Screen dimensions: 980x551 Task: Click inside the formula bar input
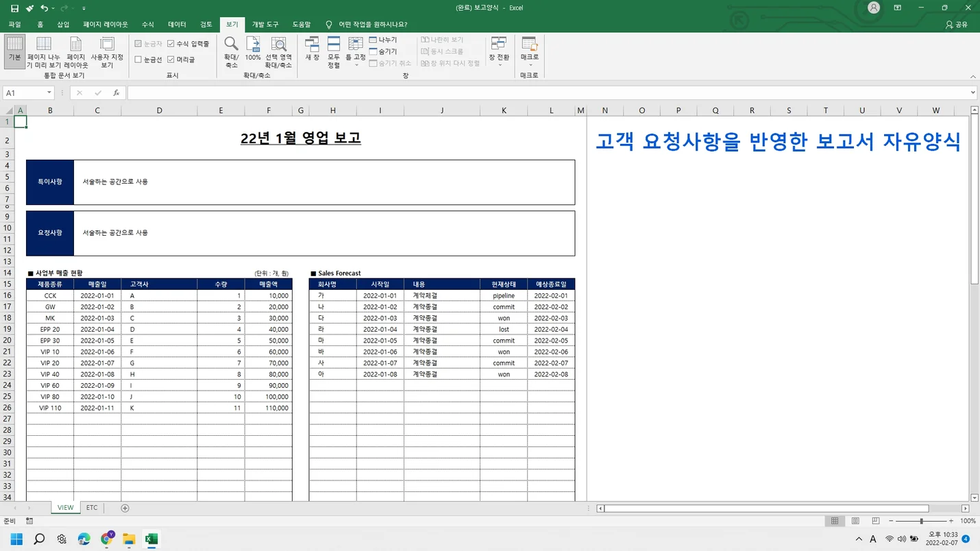tap(548, 93)
